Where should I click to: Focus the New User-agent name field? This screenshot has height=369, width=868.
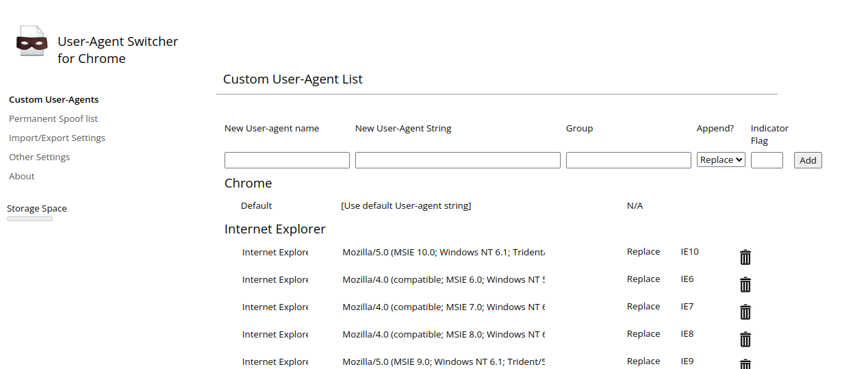[287, 160]
